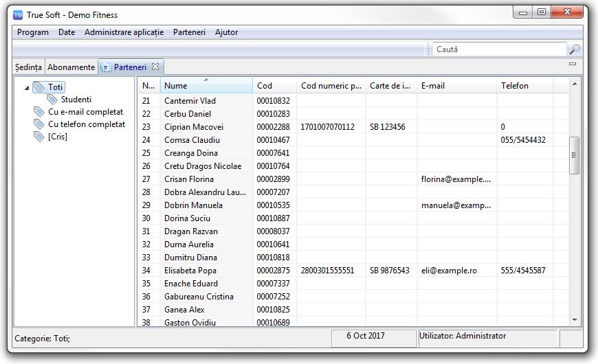This screenshot has height=364, width=598.
Task: Sort table by Telefon column header
Action: pos(524,86)
